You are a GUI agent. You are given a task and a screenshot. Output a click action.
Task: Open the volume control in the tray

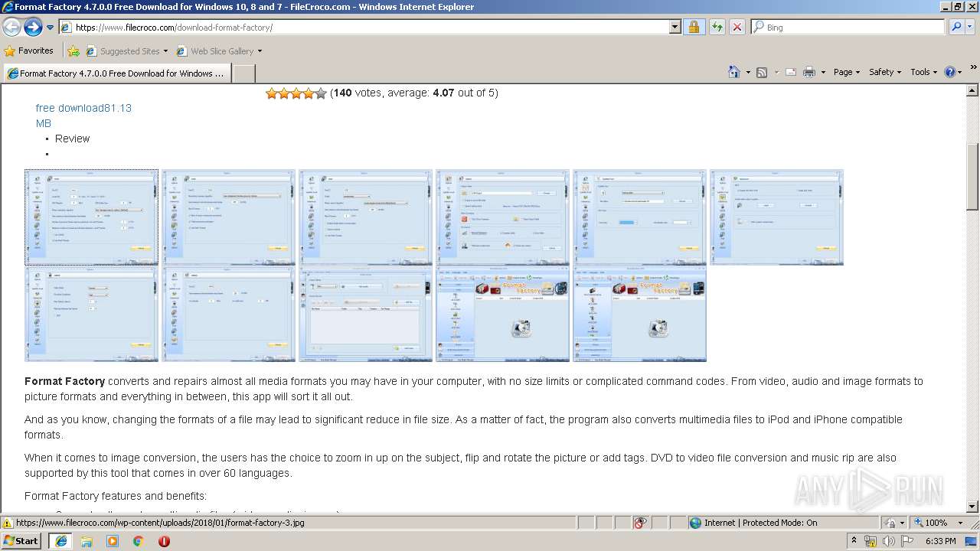pyautogui.click(x=889, y=541)
